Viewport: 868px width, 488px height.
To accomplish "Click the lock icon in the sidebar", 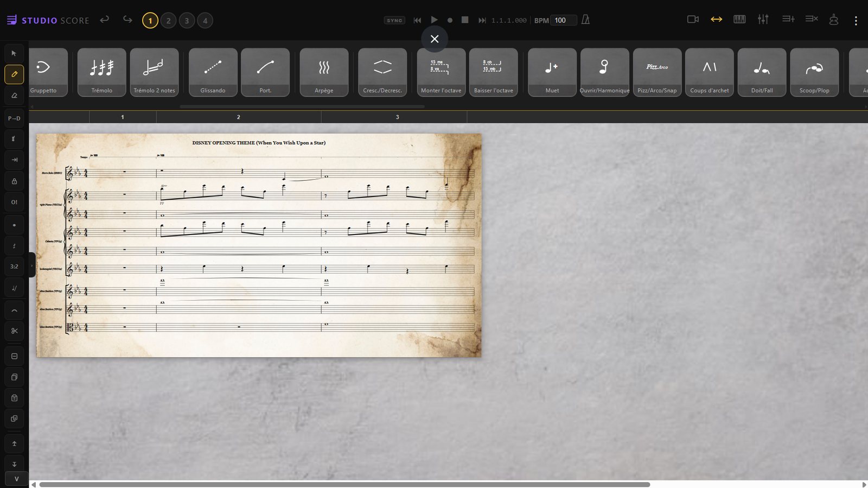I will tap(14, 181).
